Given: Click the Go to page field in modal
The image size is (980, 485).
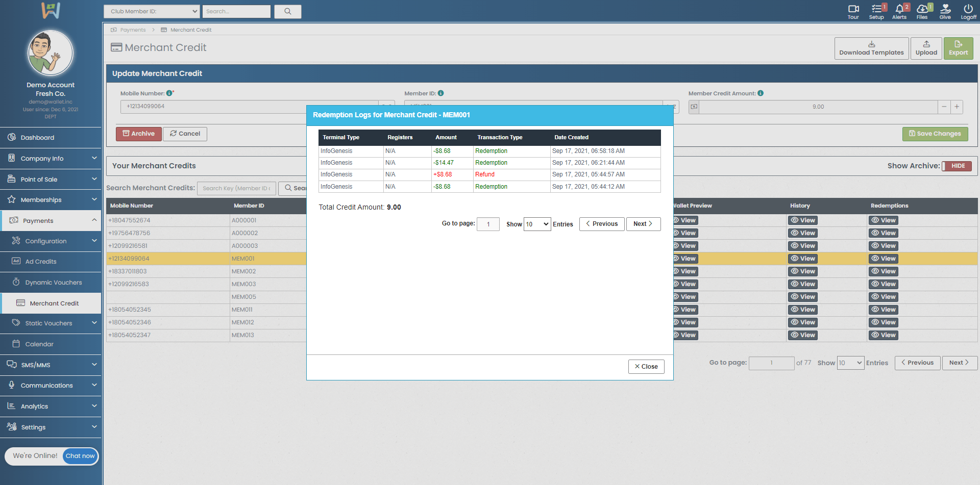Looking at the screenshot, I should pyautogui.click(x=488, y=224).
